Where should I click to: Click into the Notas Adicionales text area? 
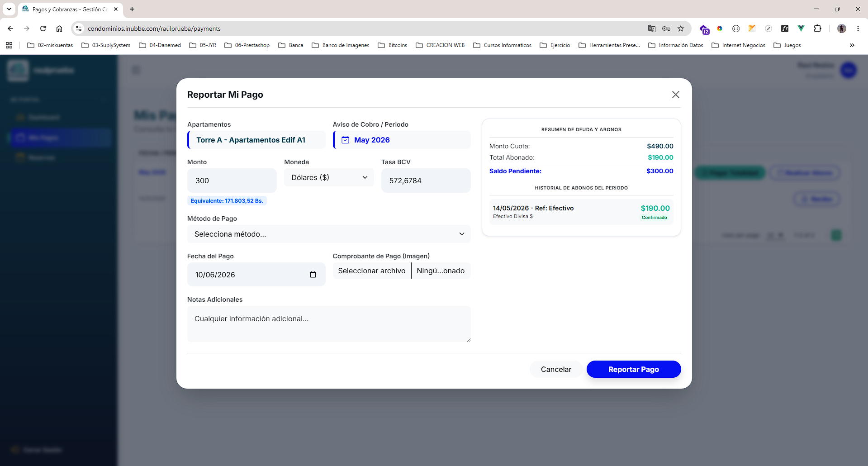click(329, 324)
